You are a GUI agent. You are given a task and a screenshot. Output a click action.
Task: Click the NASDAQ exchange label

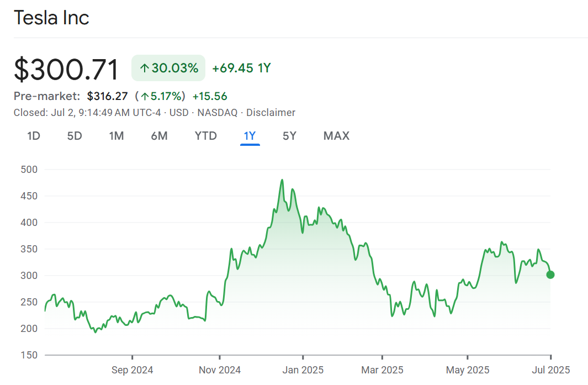point(218,113)
